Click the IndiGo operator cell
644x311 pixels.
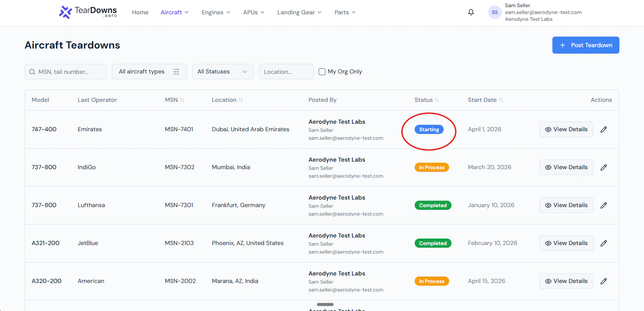click(x=87, y=167)
